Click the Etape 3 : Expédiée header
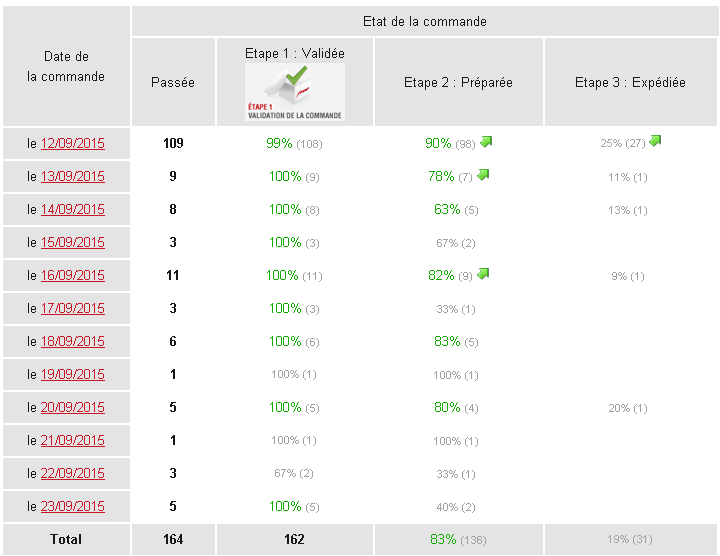The height and width of the screenshot is (556, 720). coord(630,83)
